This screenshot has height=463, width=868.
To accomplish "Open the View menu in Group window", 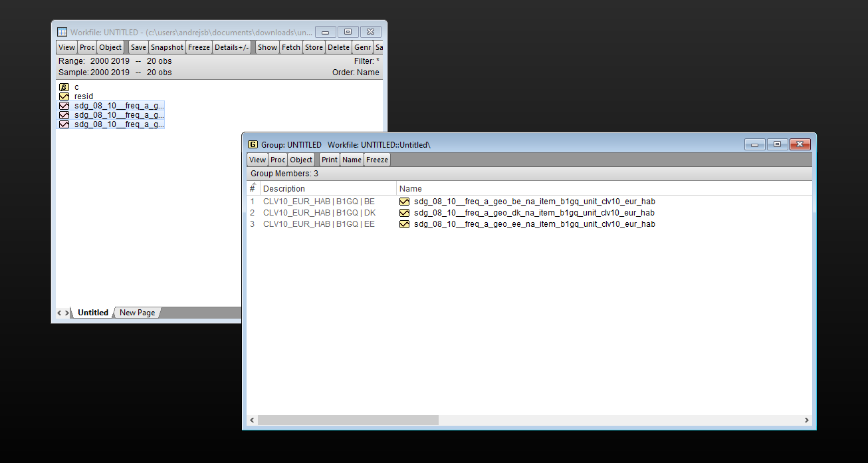I will [x=257, y=160].
